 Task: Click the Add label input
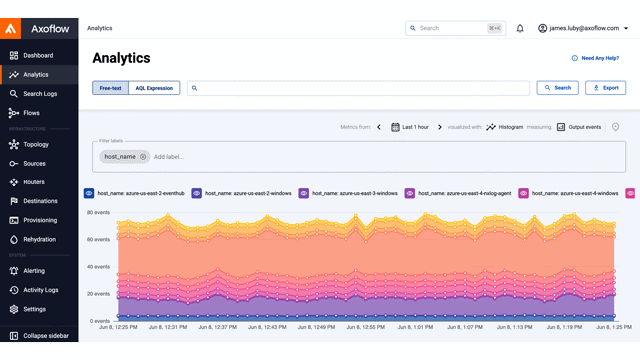(169, 157)
